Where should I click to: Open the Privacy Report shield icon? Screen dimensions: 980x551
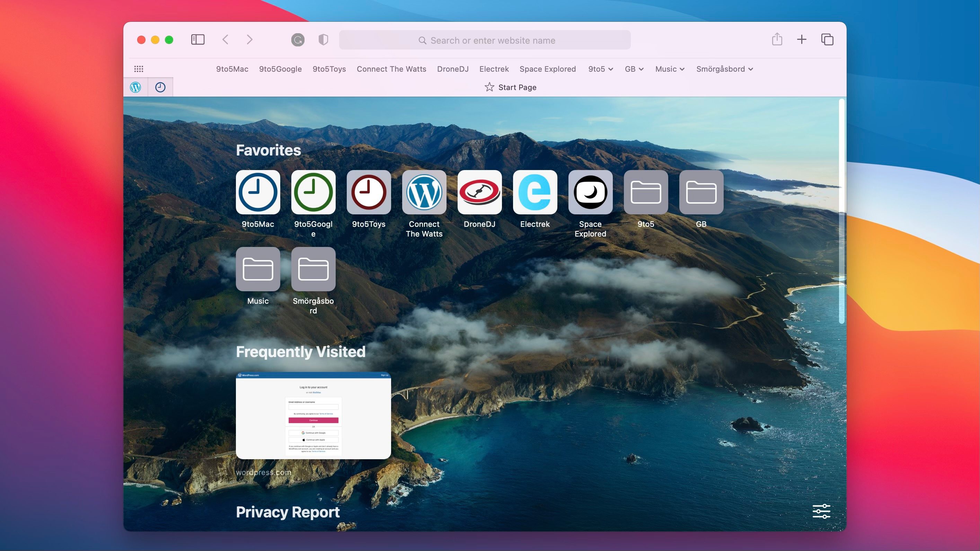click(x=323, y=39)
